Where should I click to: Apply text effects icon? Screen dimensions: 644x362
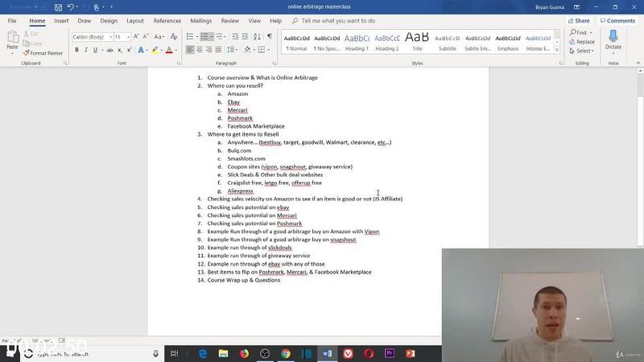tap(141, 50)
